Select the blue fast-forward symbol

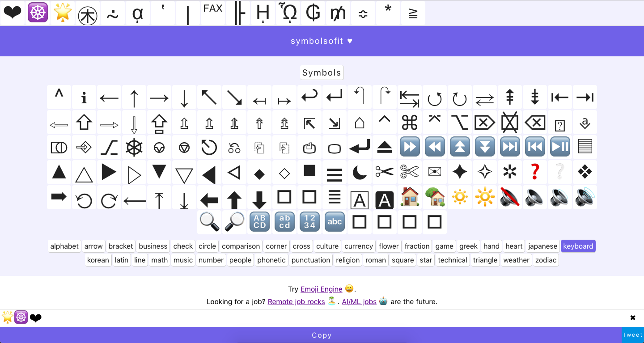point(410,146)
